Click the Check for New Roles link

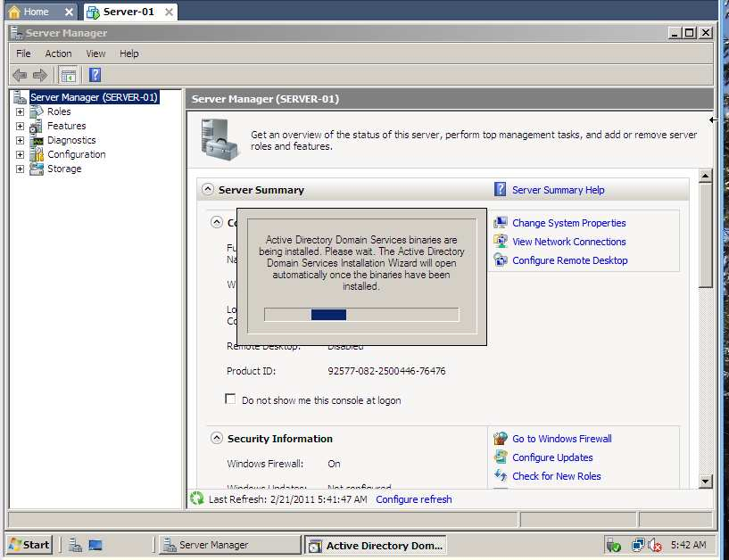tap(556, 476)
